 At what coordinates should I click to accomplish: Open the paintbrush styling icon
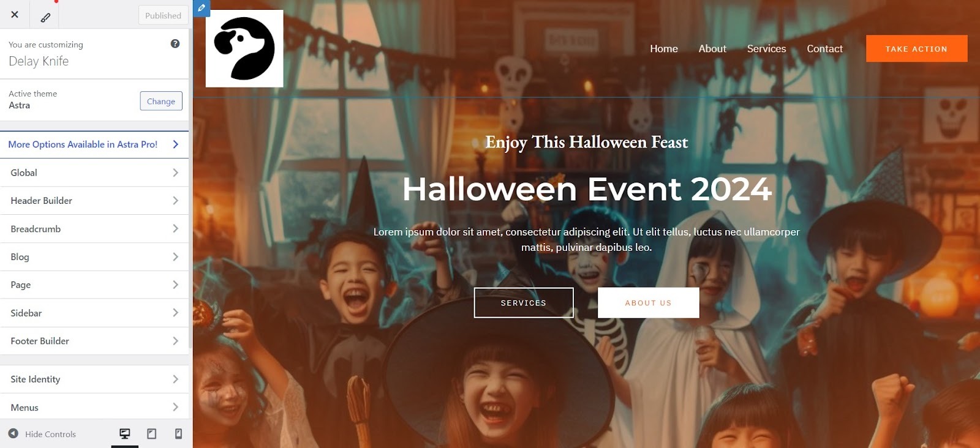45,17
